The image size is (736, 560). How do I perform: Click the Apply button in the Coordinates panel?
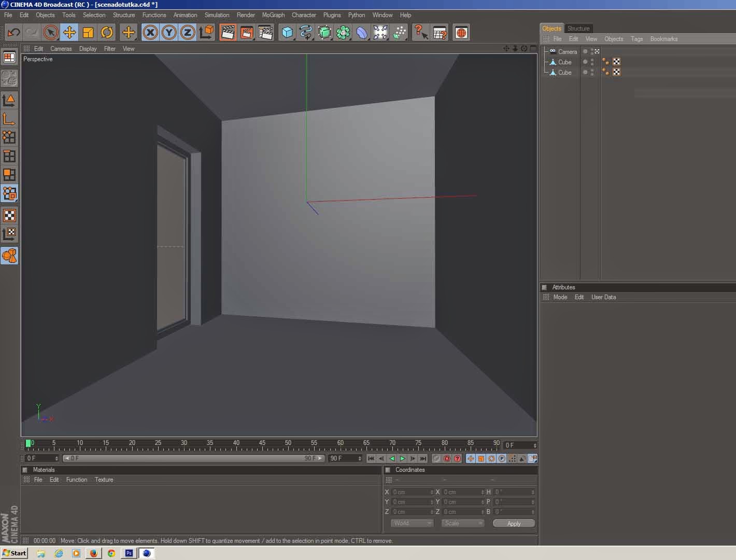tap(513, 523)
